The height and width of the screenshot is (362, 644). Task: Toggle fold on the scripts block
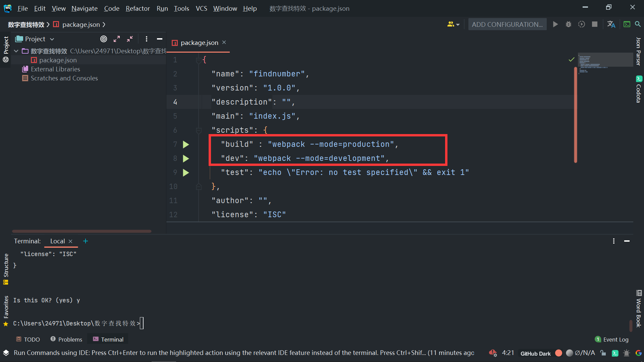pyautogui.click(x=199, y=130)
